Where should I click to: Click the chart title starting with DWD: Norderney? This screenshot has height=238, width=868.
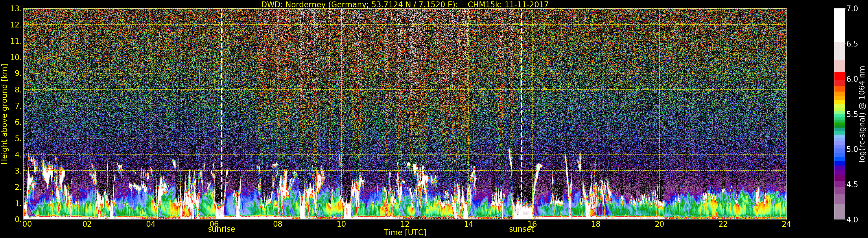pyautogui.click(x=405, y=4)
